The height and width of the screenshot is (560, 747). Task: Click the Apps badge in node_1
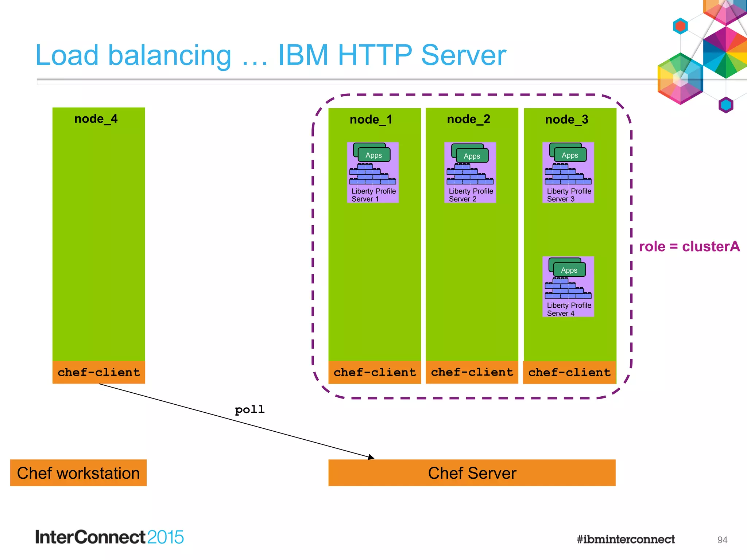click(374, 155)
